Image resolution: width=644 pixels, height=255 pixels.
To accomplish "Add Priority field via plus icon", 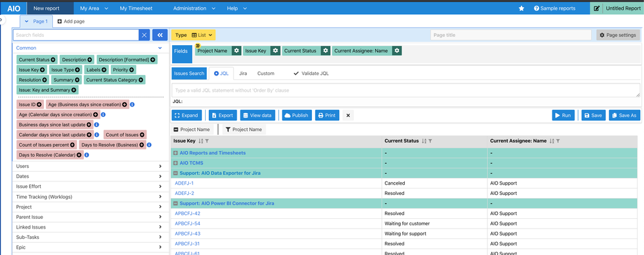I will coord(132,70).
